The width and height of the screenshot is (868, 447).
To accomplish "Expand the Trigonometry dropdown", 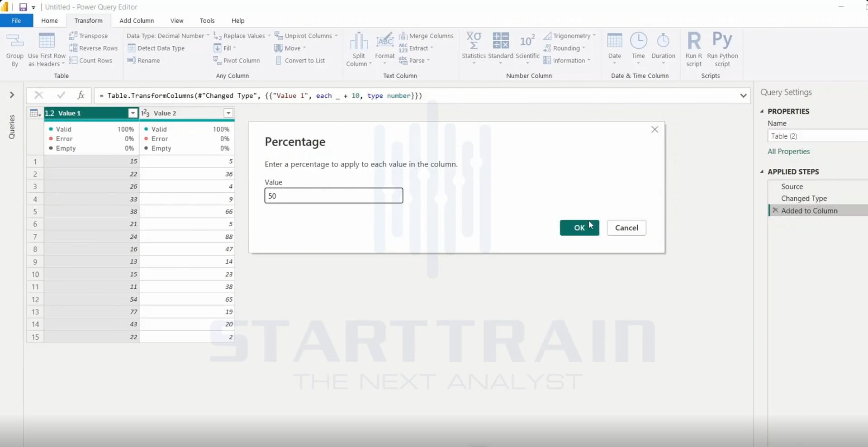I will pyautogui.click(x=569, y=36).
